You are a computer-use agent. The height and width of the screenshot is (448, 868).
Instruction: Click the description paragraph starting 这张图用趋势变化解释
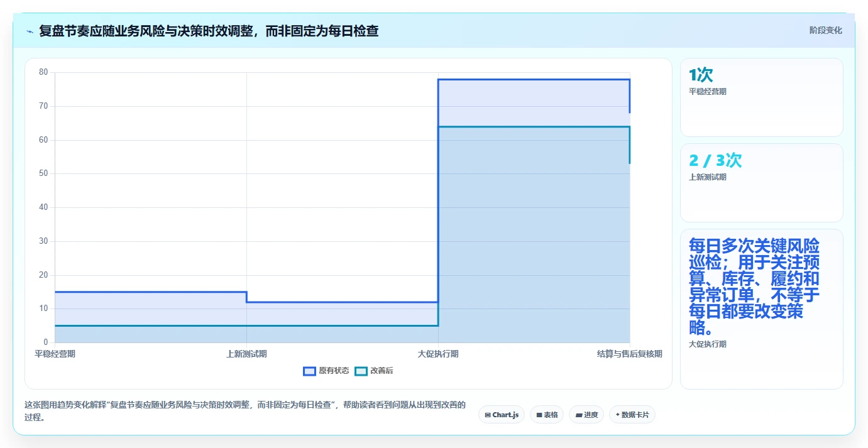pyautogui.click(x=245, y=411)
